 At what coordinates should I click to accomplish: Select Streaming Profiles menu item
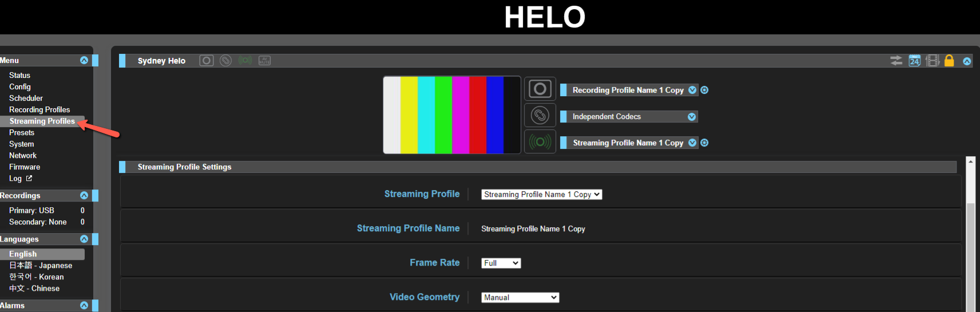pyautogui.click(x=42, y=121)
